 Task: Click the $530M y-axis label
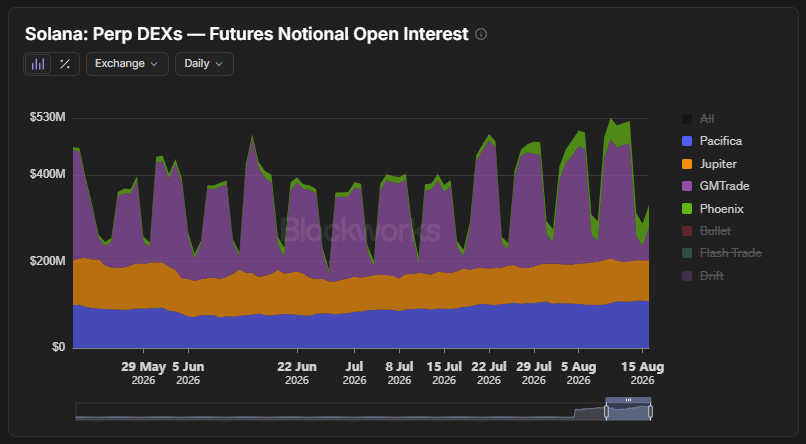[48, 118]
